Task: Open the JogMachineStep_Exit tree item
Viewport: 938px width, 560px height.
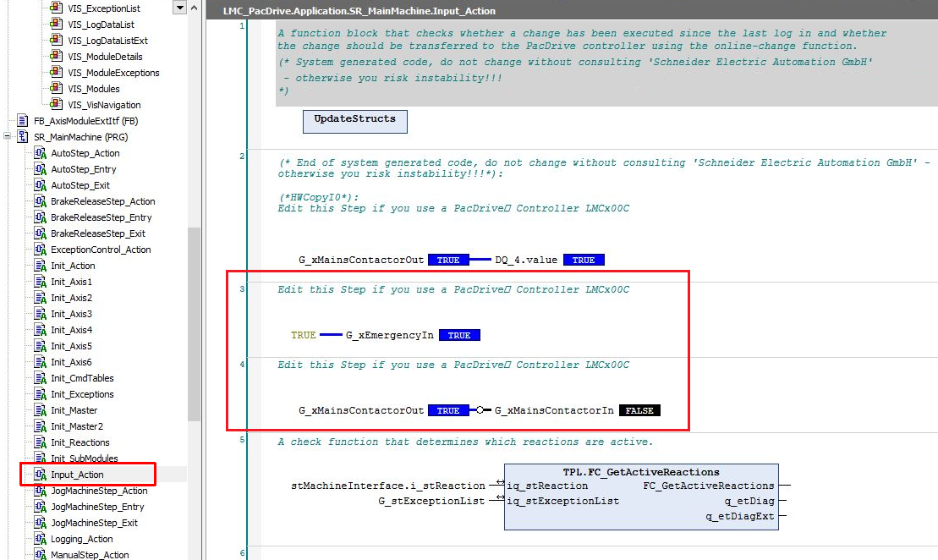Action: coord(92,523)
